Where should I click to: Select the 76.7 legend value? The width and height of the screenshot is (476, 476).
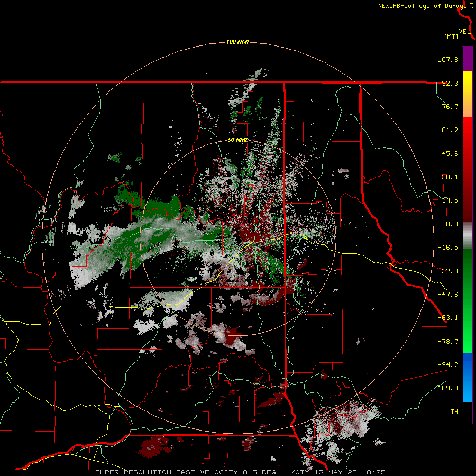click(450, 106)
